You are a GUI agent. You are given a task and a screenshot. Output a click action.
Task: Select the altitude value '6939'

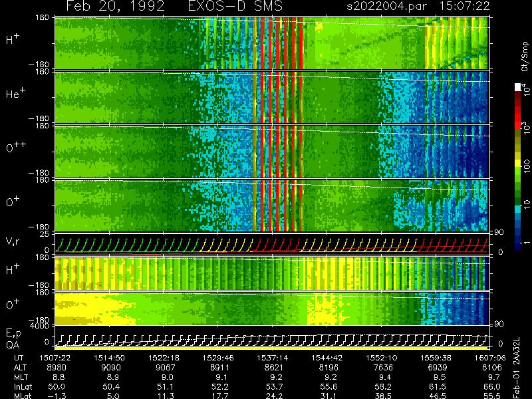point(438,368)
